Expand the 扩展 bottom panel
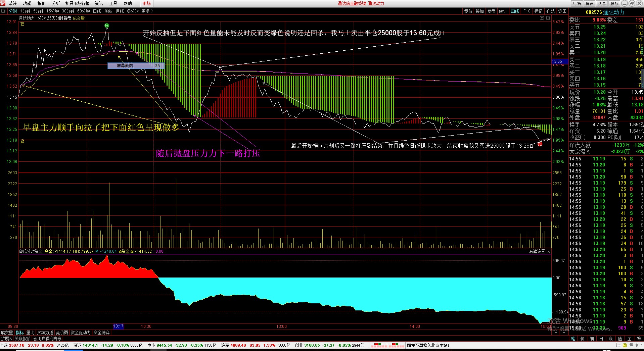The image size is (644, 351). point(6,339)
